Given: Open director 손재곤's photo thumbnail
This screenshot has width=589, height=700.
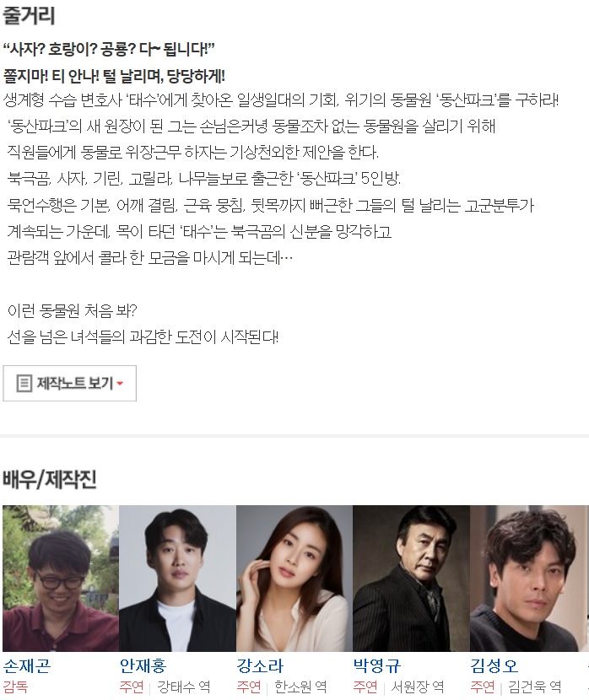Looking at the screenshot, I should click(x=61, y=578).
